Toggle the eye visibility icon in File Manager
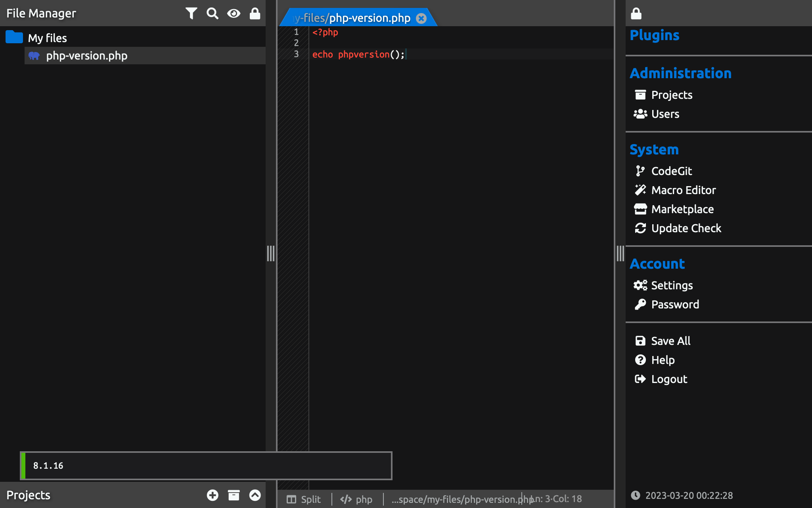 (234, 13)
